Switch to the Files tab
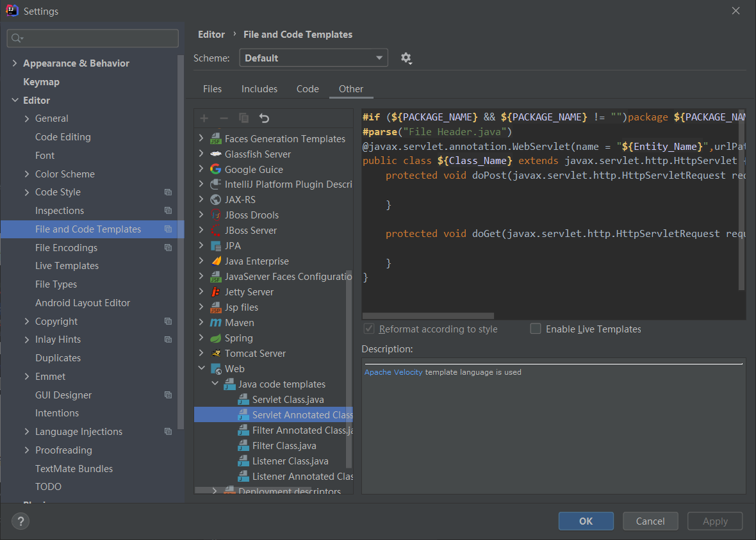Screen dimensions: 756x540 [x=212, y=88]
